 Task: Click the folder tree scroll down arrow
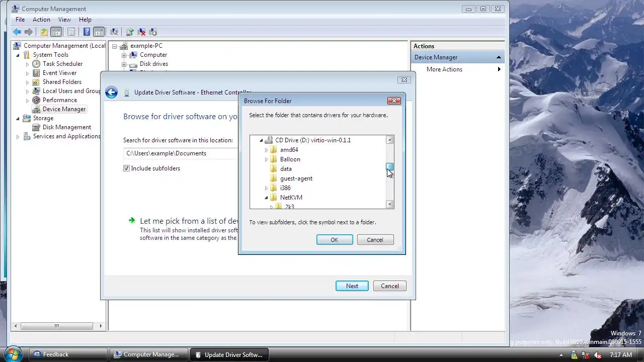click(390, 204)
